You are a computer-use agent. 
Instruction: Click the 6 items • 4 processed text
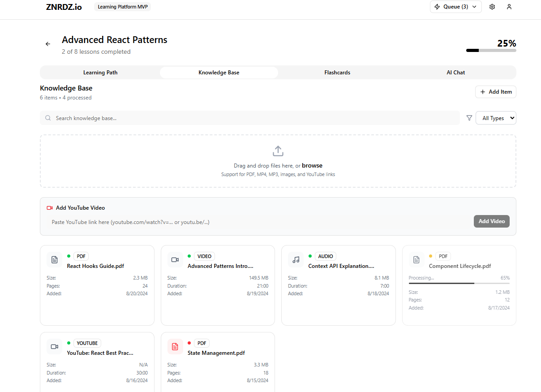tap(66, 98)
